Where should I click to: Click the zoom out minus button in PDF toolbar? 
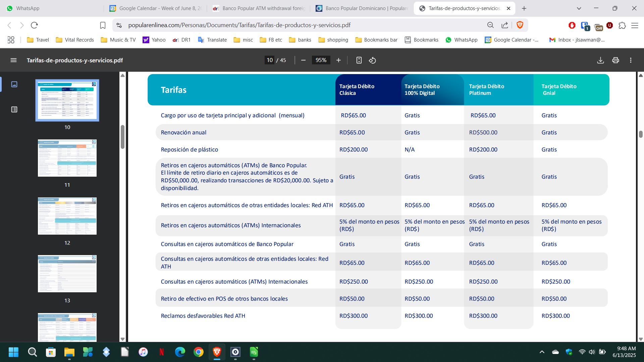coord(303,60)
